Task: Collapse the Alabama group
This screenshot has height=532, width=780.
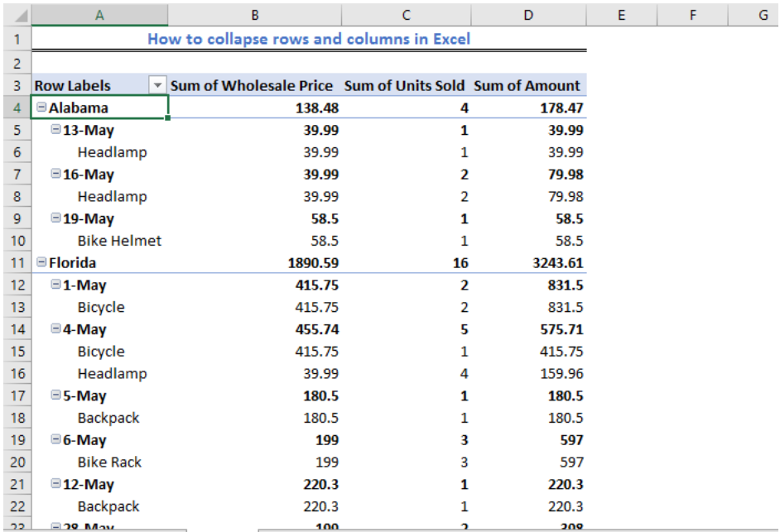Action: 41,107
